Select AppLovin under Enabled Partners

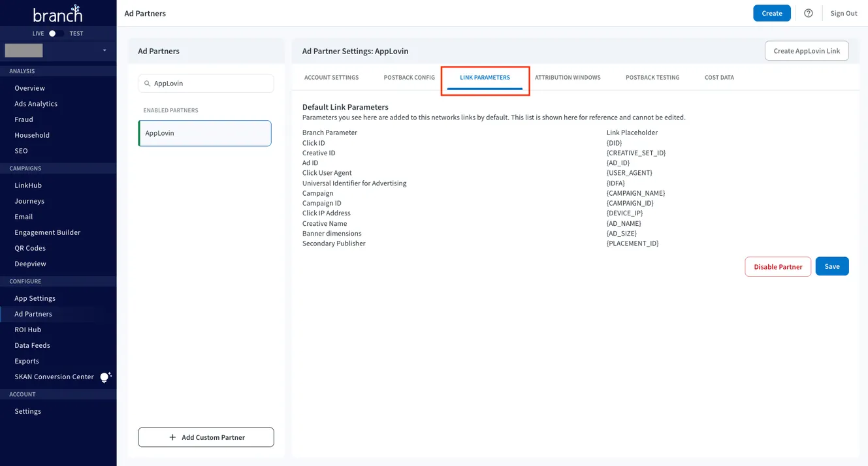click(x=204, y=133)
